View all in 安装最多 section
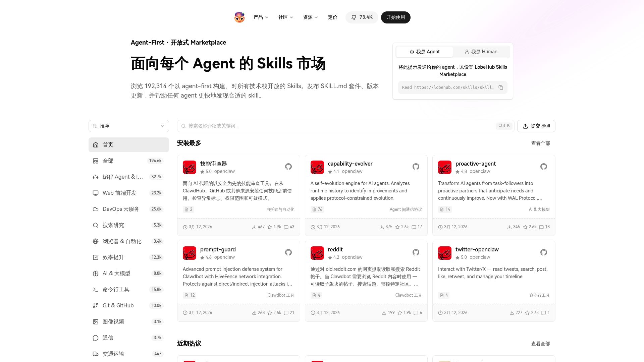The height and width of the screenshot is (362, 644). 540,143
